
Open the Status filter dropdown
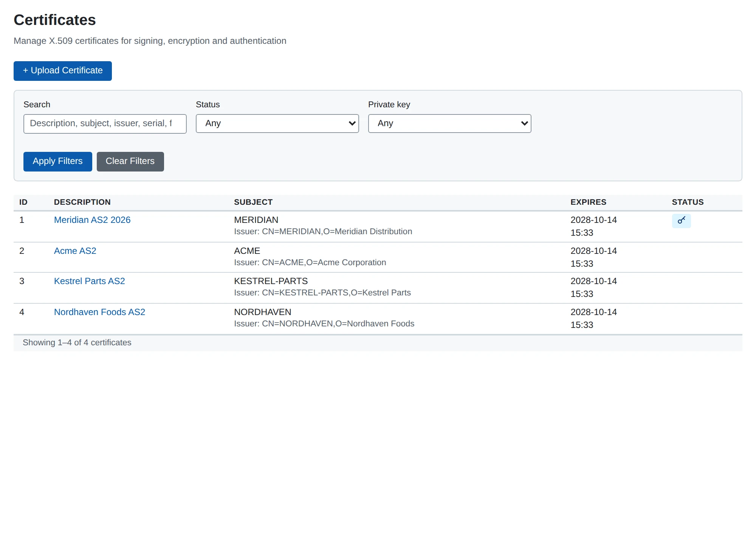tap(277, 124)
